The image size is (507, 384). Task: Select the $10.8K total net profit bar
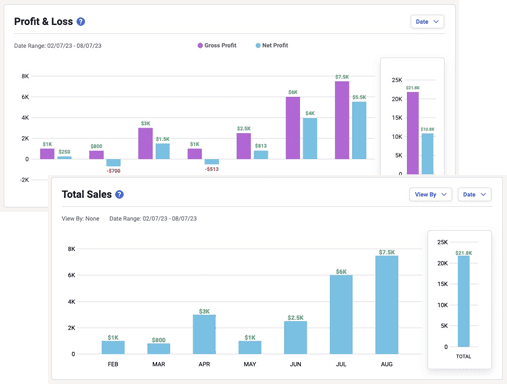tap(428, 154)
